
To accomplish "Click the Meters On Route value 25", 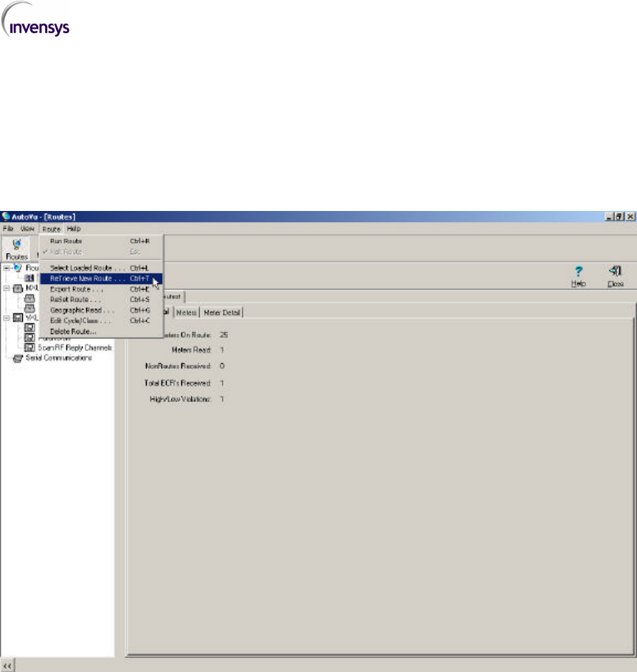I will [x=223, y=335].
